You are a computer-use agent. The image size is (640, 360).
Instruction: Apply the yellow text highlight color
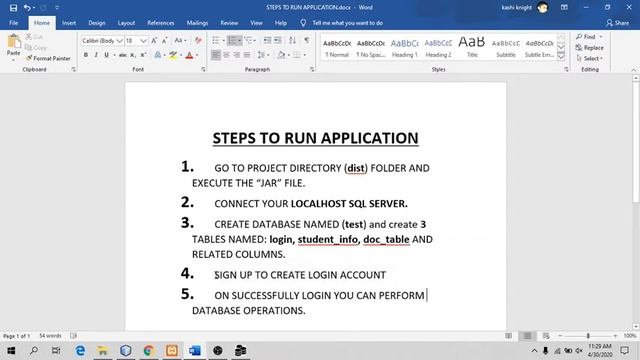tap(173, 55)
